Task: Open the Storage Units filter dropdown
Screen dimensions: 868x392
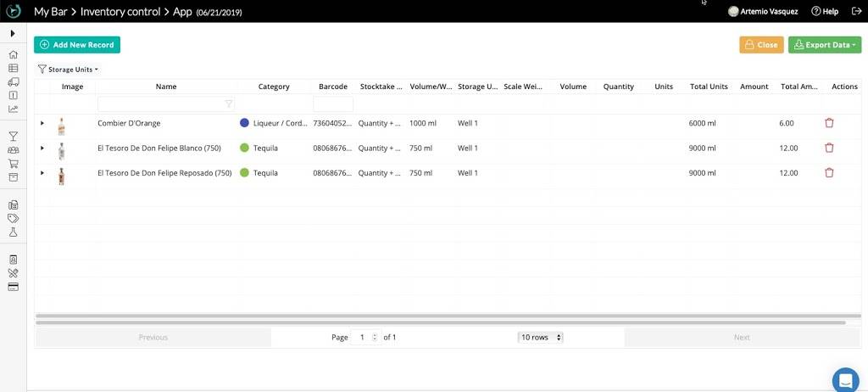Action: tap(69, 70)
